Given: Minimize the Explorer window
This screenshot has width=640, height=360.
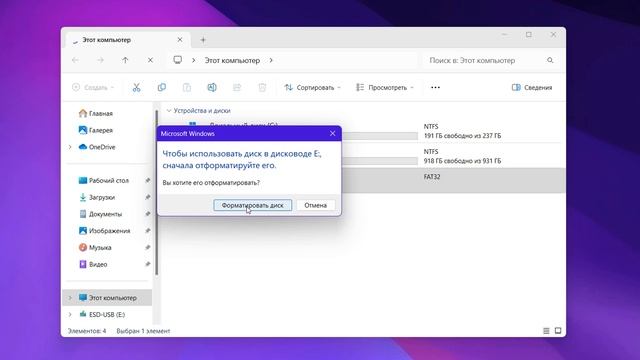Looking at the screenshot, I should tap(504, 35).
